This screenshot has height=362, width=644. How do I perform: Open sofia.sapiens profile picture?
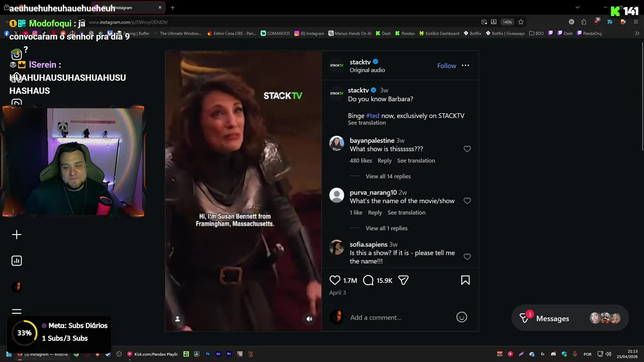coord(337,247)
